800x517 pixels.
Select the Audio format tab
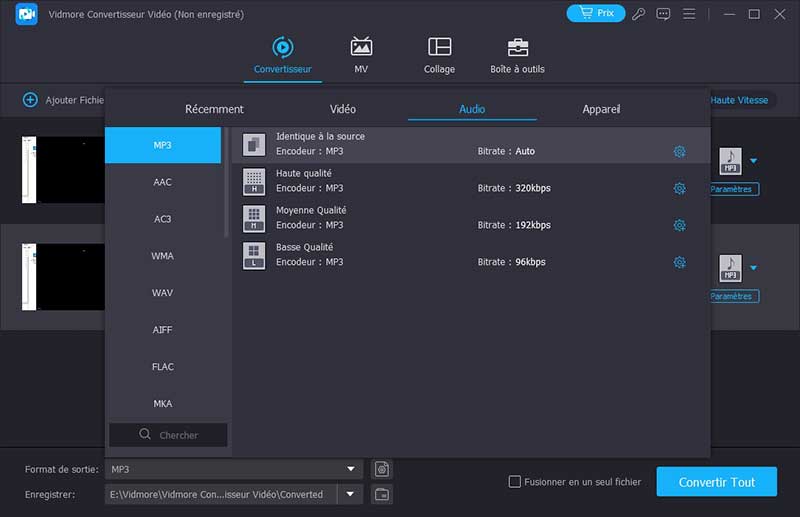point(472,109)
